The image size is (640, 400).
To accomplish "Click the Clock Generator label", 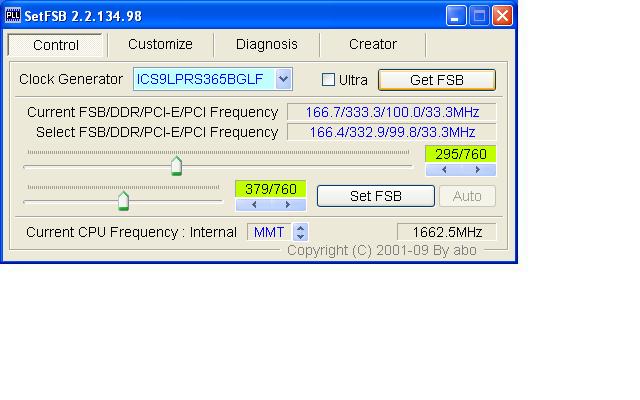I will 71,79.
